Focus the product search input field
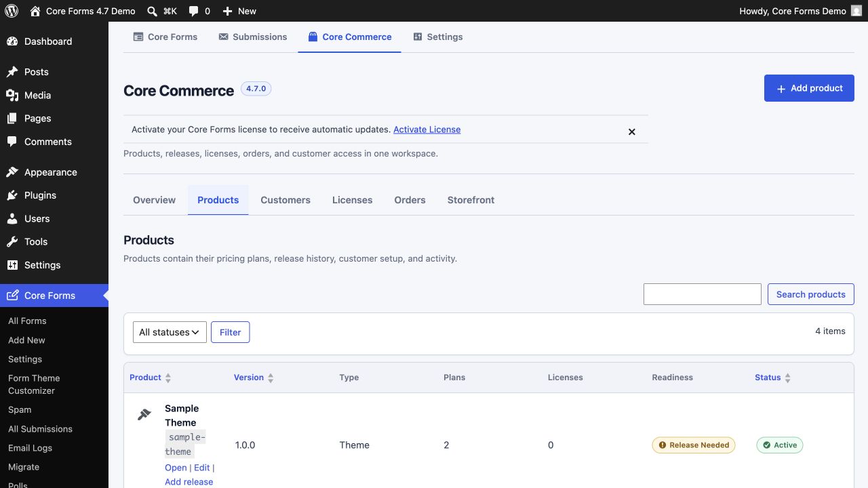This screenshot has width=868, height=488. (x=702, y=294)
